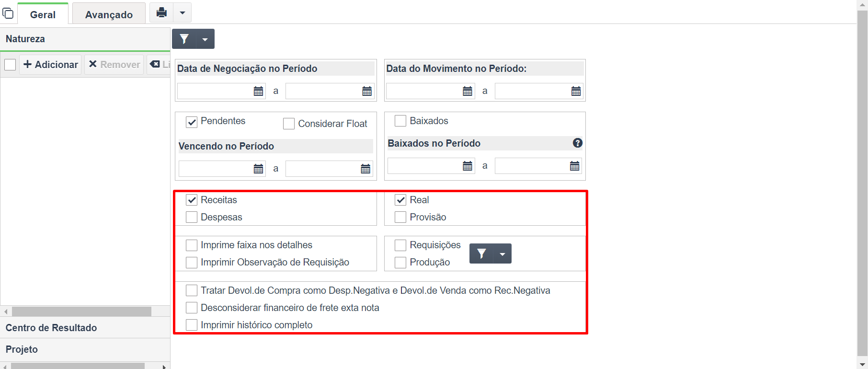Tick the Imprimir histórico completo checkbox
This screenshot has height=369, width=868.
click(192, 325)
